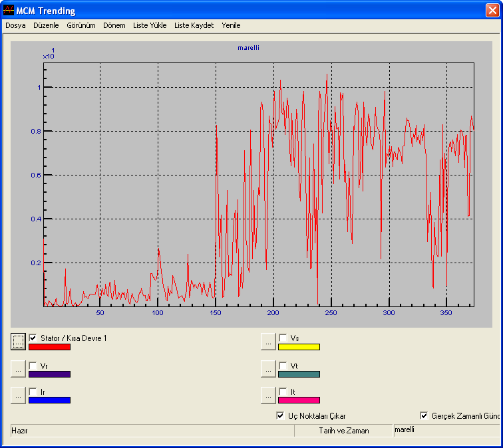Click Liste Kaydet in the menu bar

pos(194,25)
